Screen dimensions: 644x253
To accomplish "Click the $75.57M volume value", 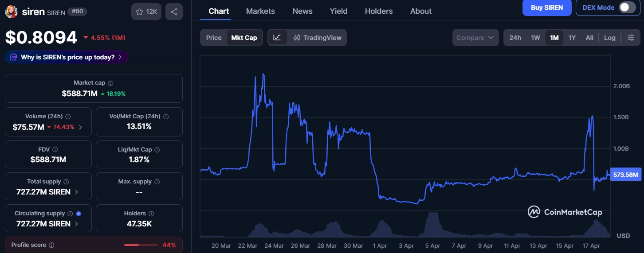I will click(x=28, y=127).
